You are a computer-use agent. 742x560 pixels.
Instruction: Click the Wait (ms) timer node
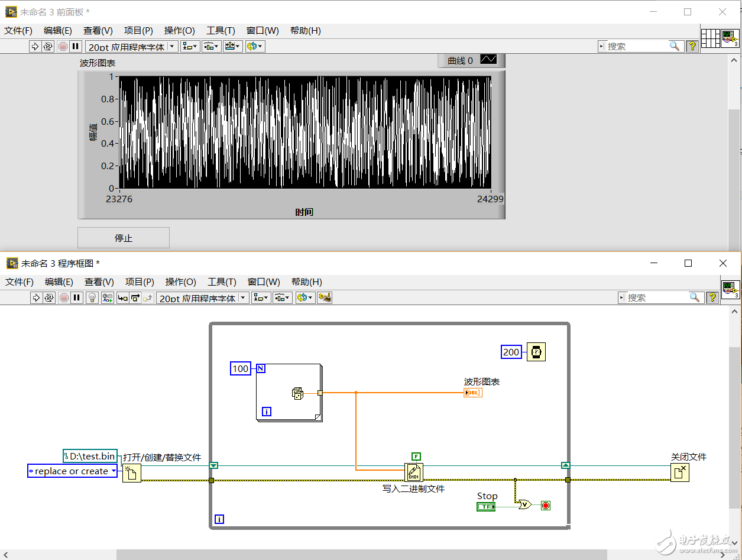point(536,352)
